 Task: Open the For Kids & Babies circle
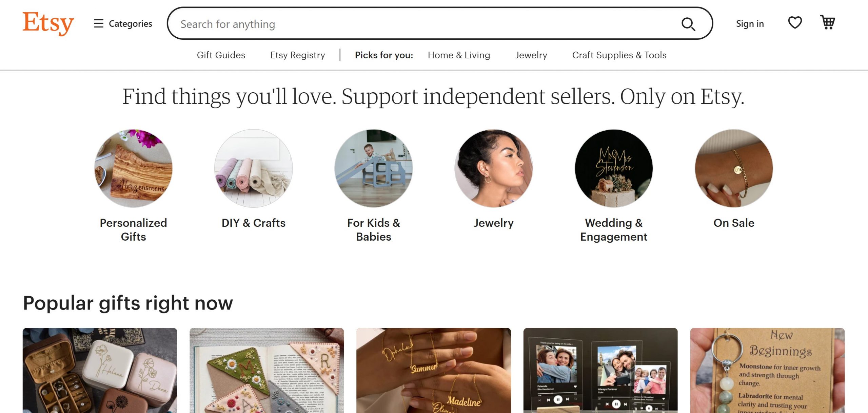pyautogui.click(x=373, y=168)
